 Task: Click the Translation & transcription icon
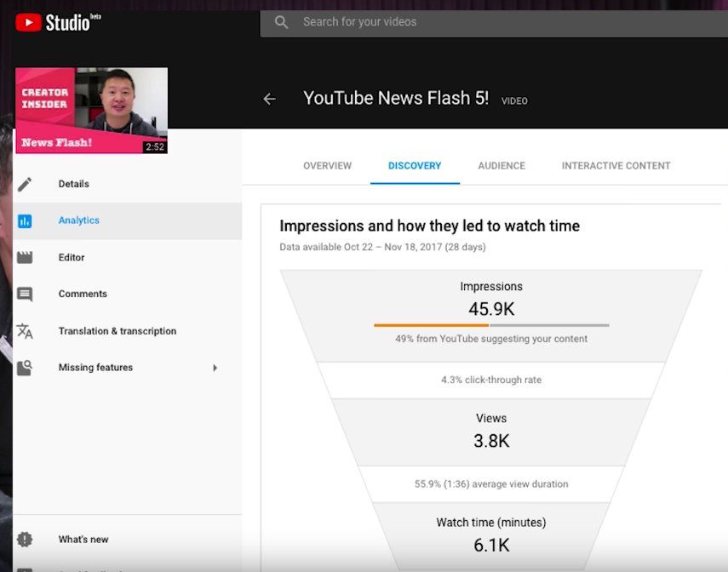[25, 331]
